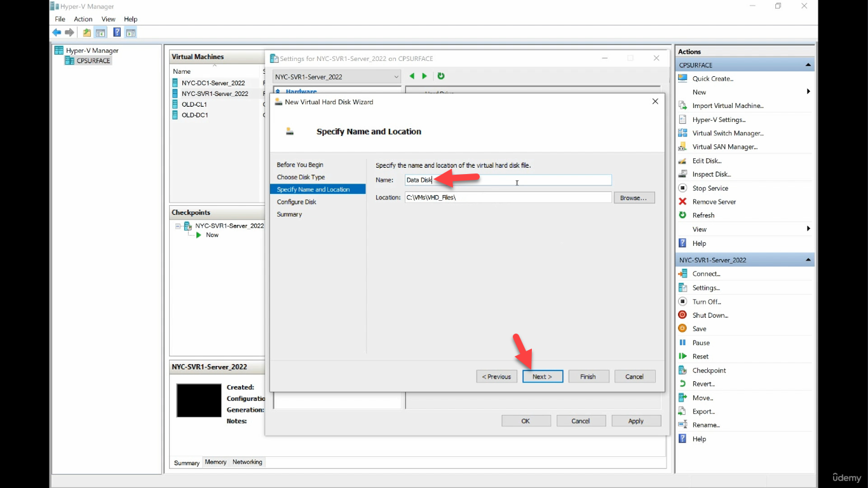This screenshot has width=868, height=488.
Task: Switch to the Summary tab
Action: (x=187, y=463)
